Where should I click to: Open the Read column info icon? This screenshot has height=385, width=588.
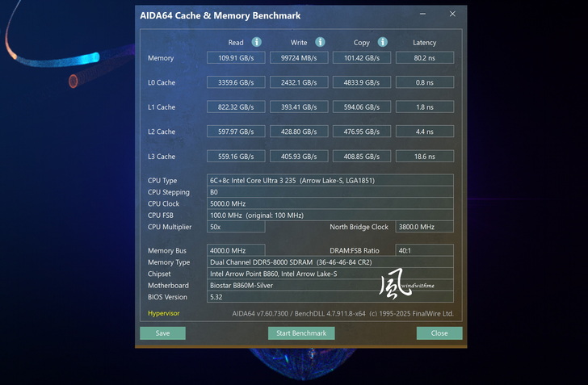tap(257, 42)
